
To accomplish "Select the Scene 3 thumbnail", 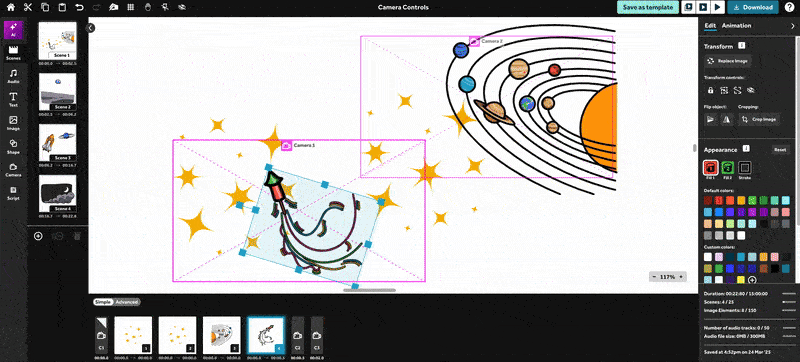I will coord(58,143).
